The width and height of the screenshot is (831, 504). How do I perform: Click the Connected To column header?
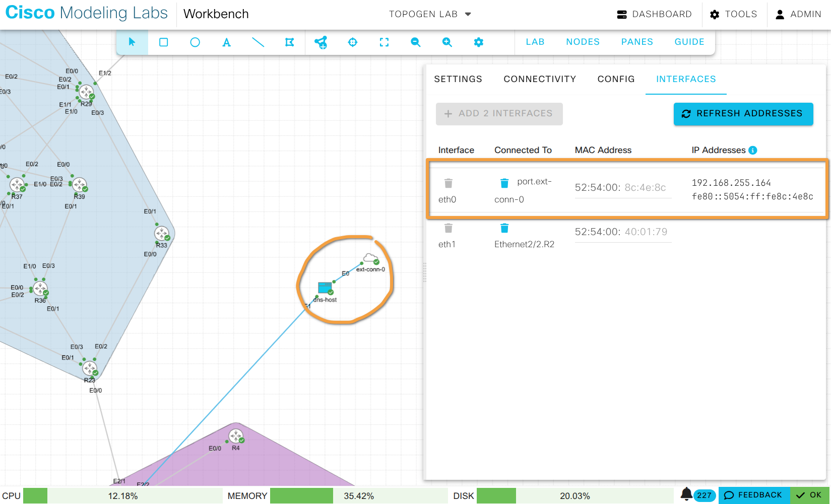pos(523,150)
